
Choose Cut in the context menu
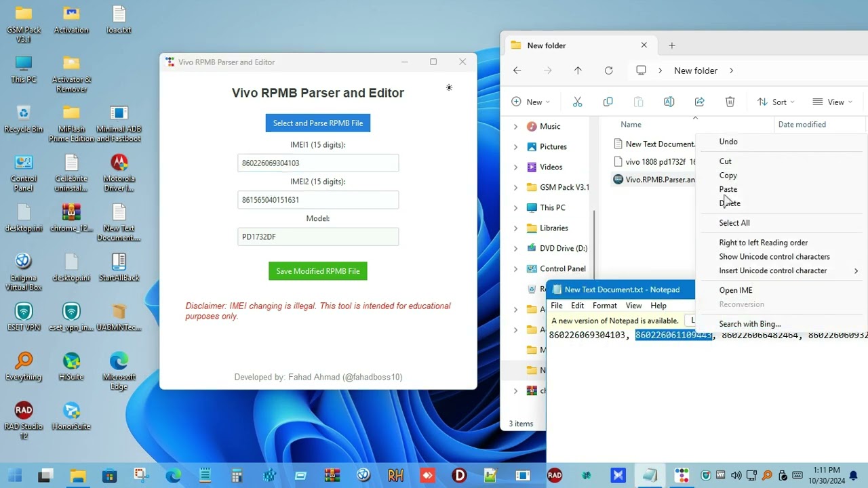[x=726, y=161]
